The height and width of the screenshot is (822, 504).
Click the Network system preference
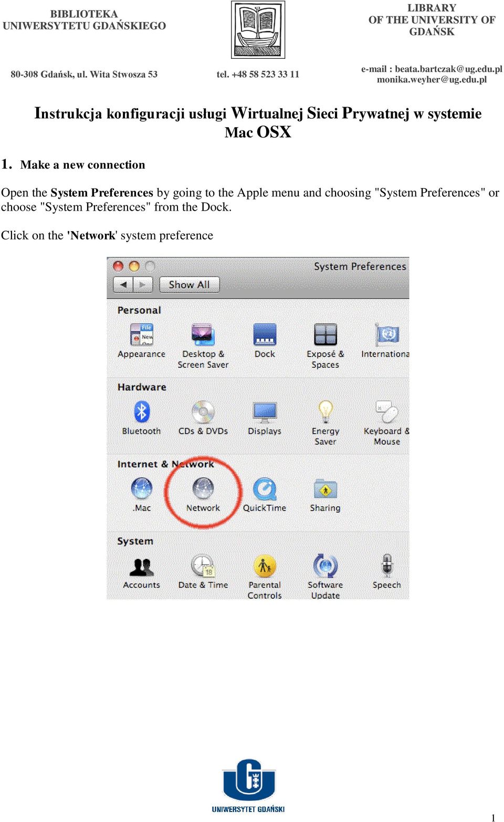203,494
